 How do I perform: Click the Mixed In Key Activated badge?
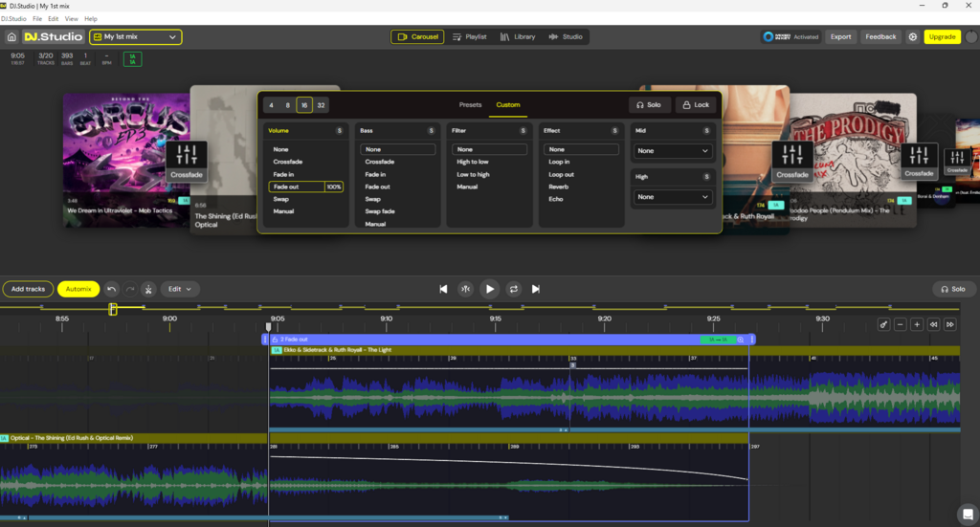[x=791, y=37]
